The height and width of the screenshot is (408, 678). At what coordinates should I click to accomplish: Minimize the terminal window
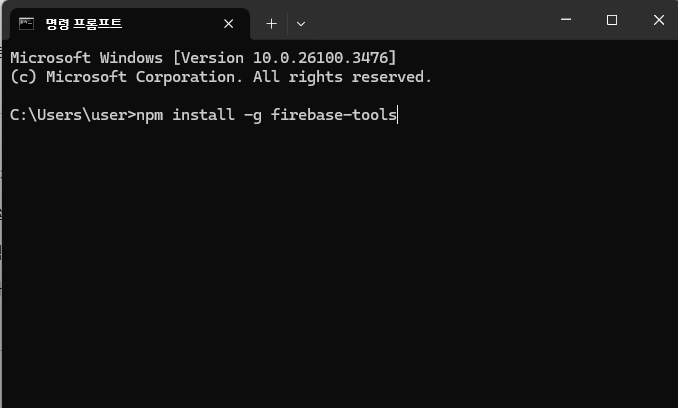[566, 20]
